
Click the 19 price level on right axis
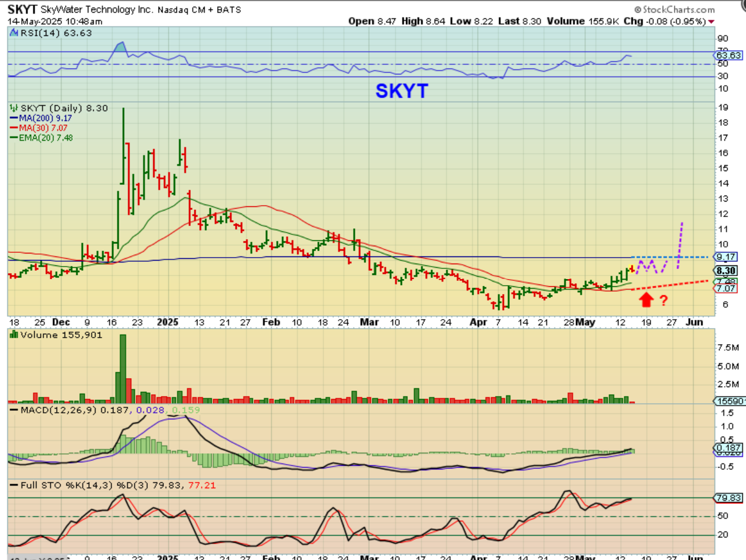[x=723, y=108]
